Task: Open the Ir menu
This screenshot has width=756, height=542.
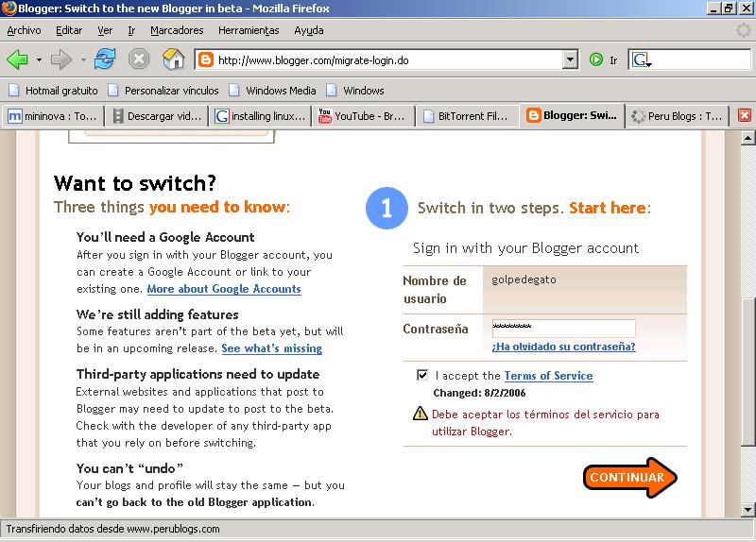Action: pyautogui.click(x=131, y=30)
